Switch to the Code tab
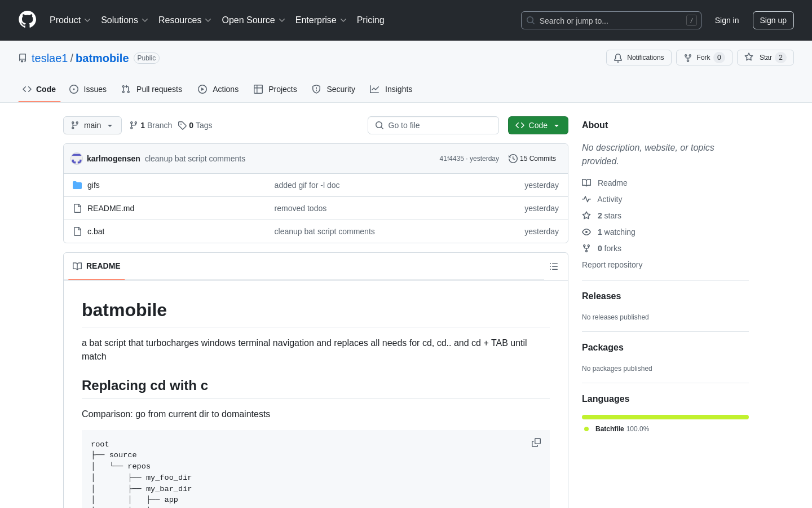812x508 pixels. [39, 89]
